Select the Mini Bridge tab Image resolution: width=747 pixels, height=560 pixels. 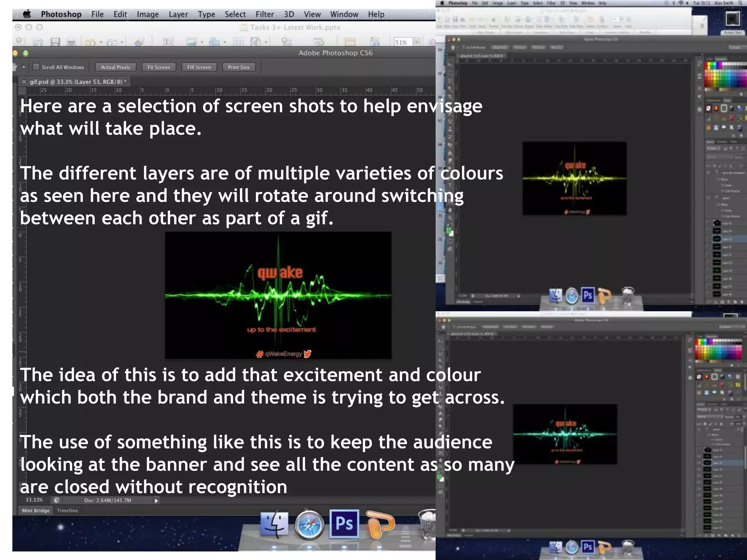click(x=35, y=510)
